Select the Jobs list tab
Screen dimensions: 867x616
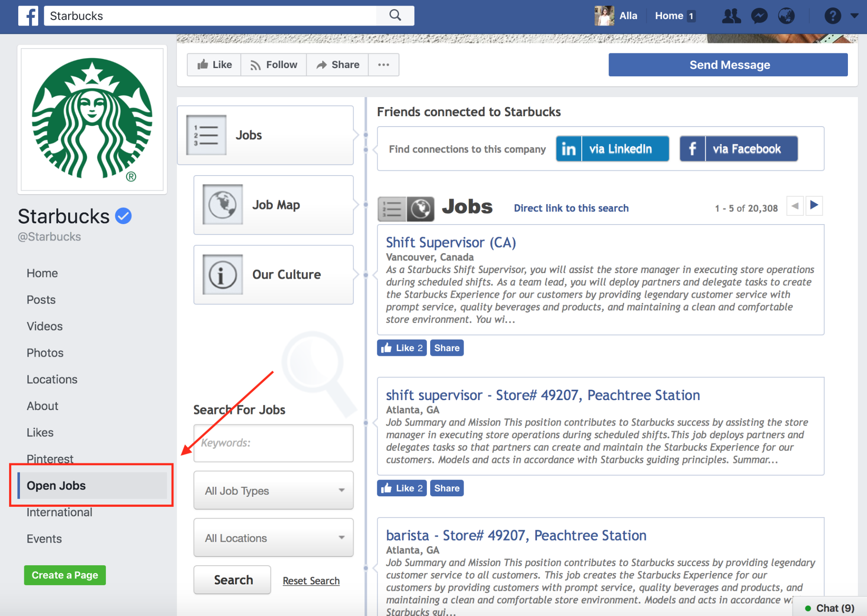point(265,135)
